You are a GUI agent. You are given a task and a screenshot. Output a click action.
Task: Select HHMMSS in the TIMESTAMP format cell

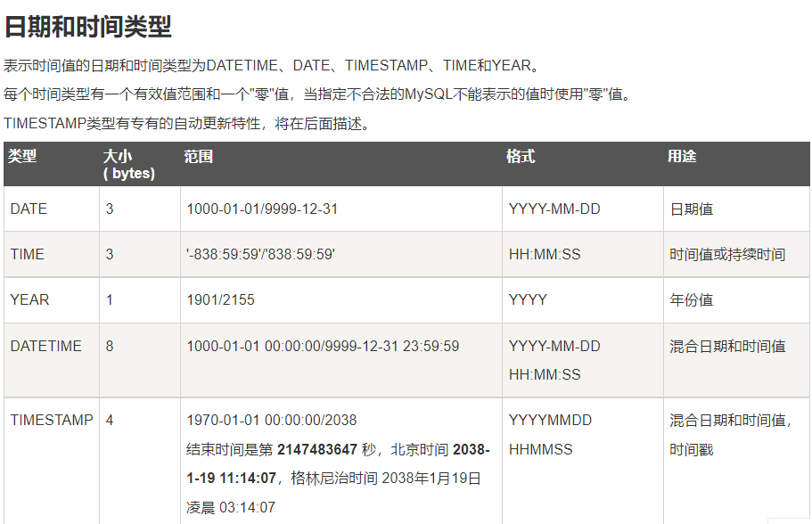(x=541, y=449)
